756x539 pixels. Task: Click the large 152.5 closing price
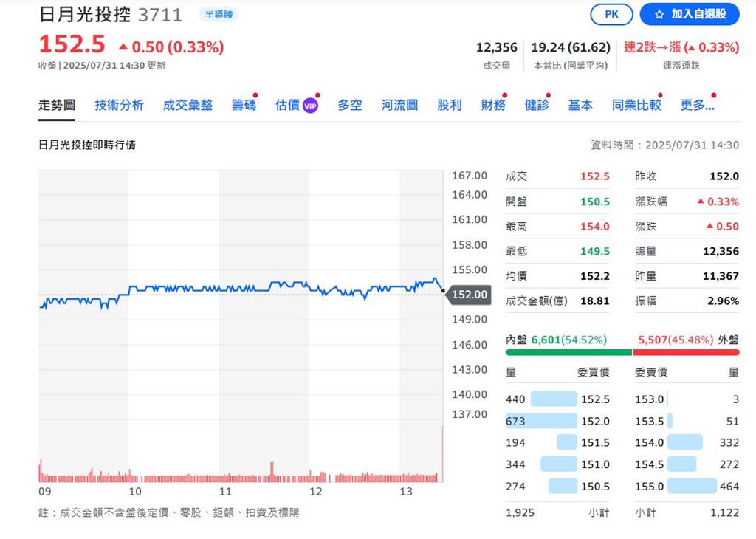coord(72,44)
